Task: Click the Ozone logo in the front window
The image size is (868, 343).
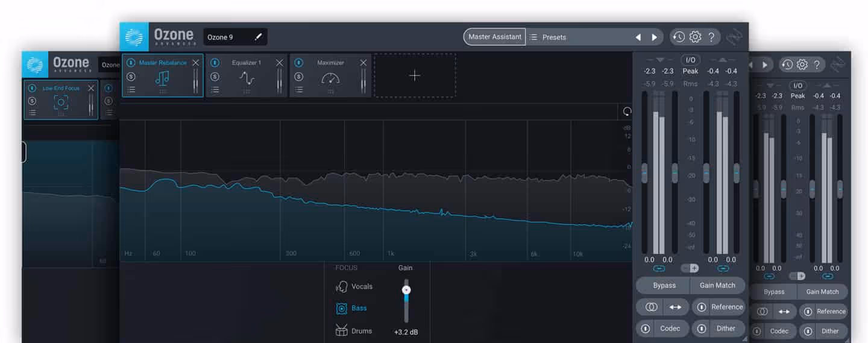Action: click(x=134, y=37)
